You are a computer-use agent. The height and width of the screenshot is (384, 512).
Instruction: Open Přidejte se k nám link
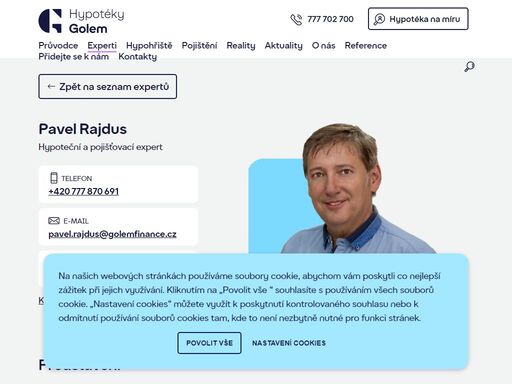pyautogui.click(x=74, y=57)
